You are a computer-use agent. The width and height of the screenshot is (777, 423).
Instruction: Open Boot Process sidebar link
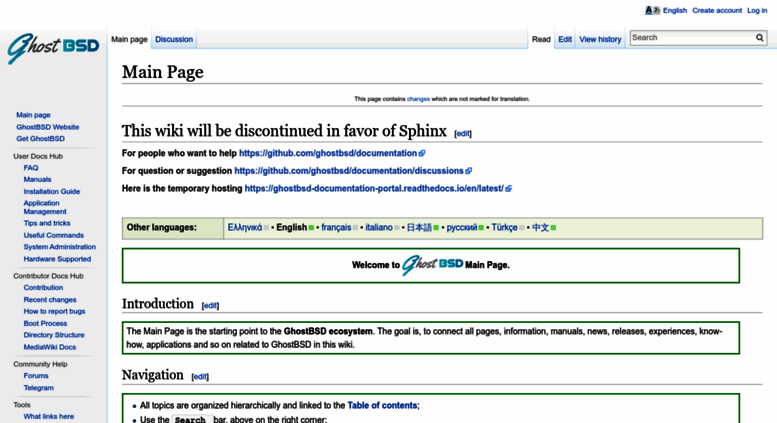point(45,324)
